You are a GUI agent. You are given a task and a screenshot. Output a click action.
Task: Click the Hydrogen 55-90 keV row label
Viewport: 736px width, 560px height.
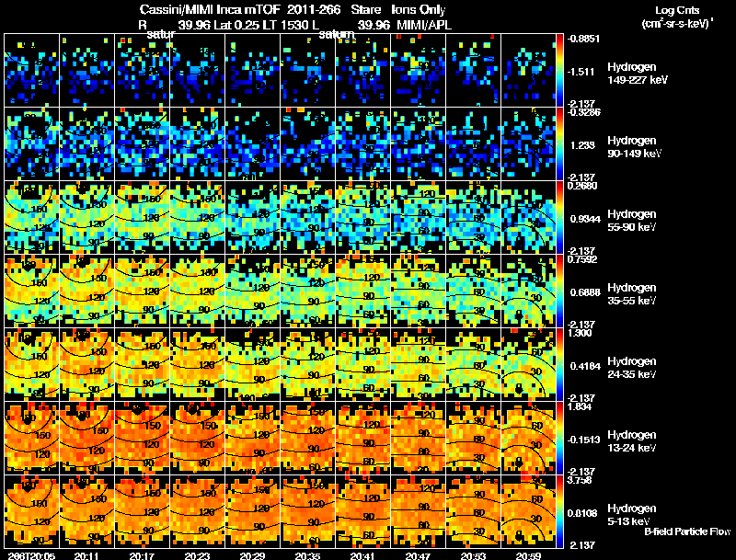[631, 221]
